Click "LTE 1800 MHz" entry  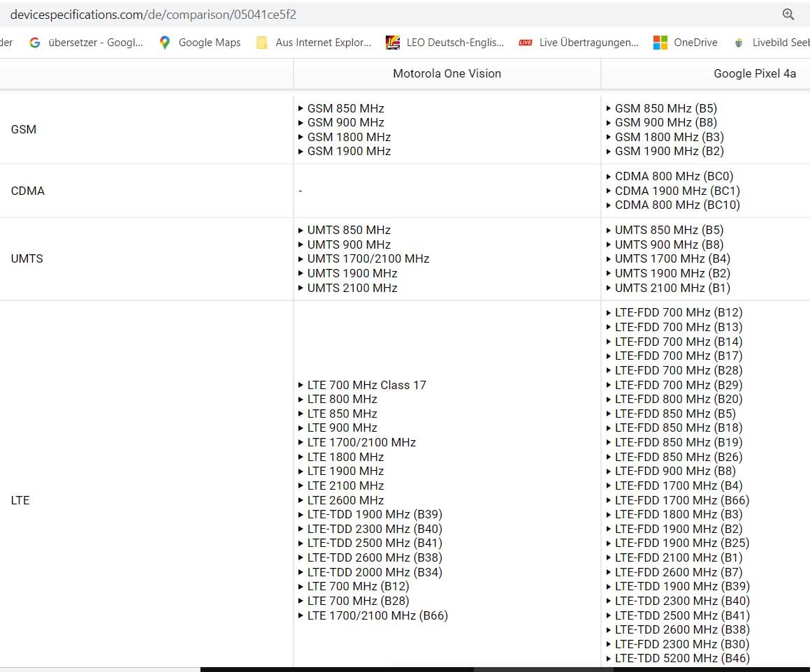(345, 457)
